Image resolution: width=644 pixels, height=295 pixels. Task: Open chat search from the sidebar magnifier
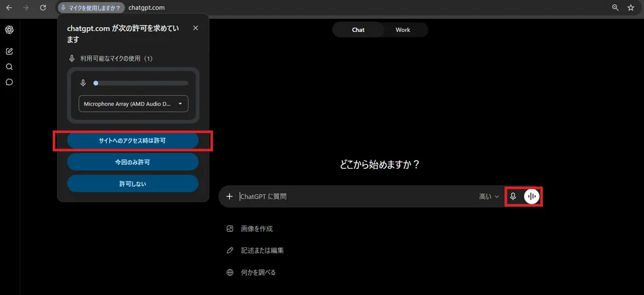click(x=10, y=67)
